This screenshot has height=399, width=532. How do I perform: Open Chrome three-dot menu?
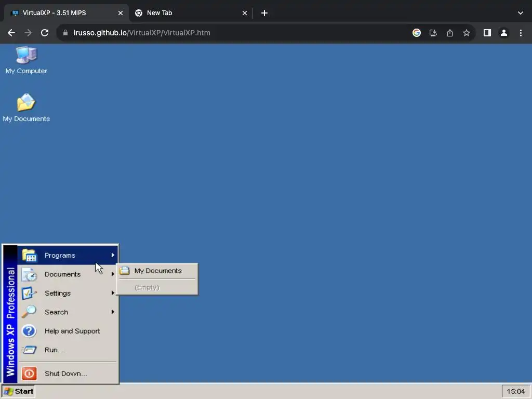[521, 33]
